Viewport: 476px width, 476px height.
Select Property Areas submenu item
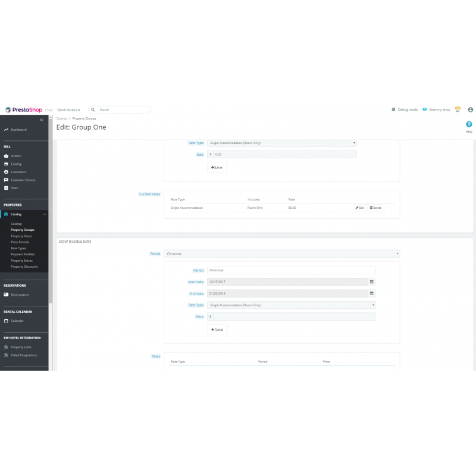click(x=21, y=236)
